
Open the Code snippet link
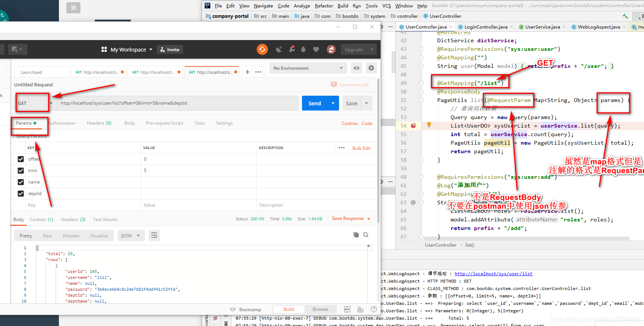coord(367,124)
